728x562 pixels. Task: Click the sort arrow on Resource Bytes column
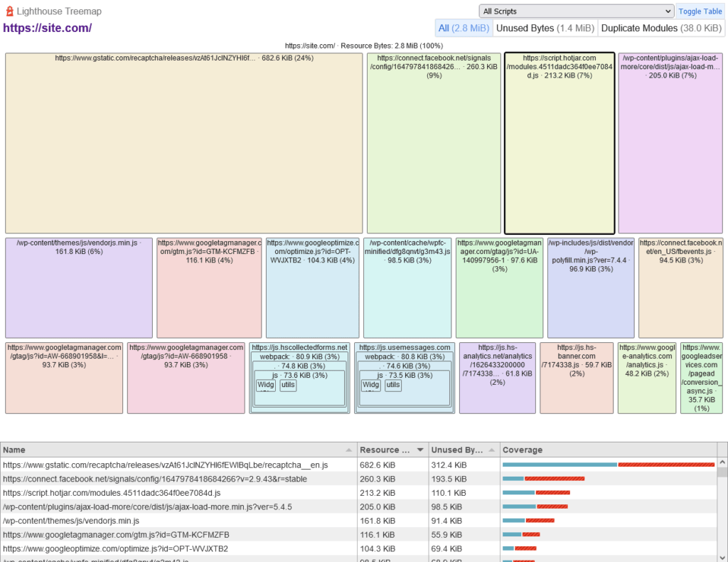tap(420, 450)
